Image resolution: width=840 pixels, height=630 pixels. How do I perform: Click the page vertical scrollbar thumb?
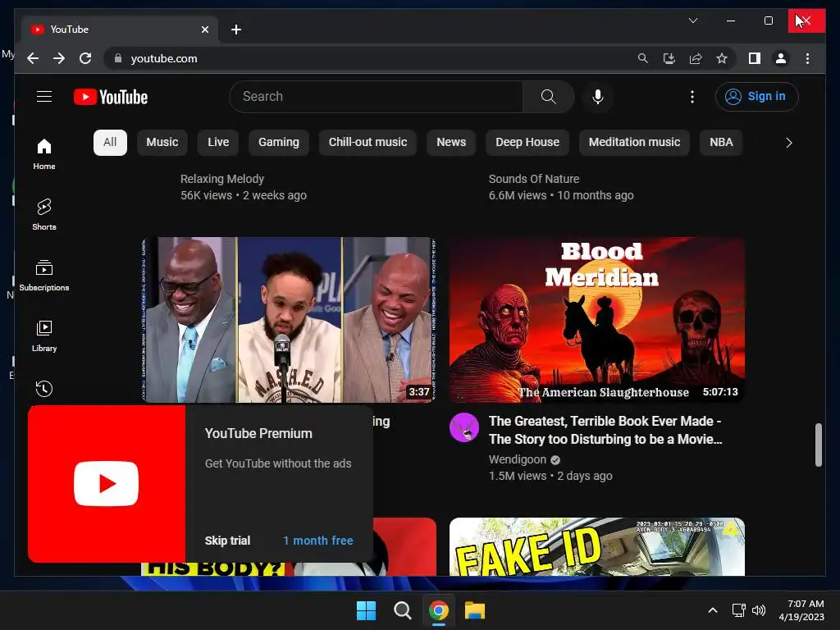click(818, 445)
